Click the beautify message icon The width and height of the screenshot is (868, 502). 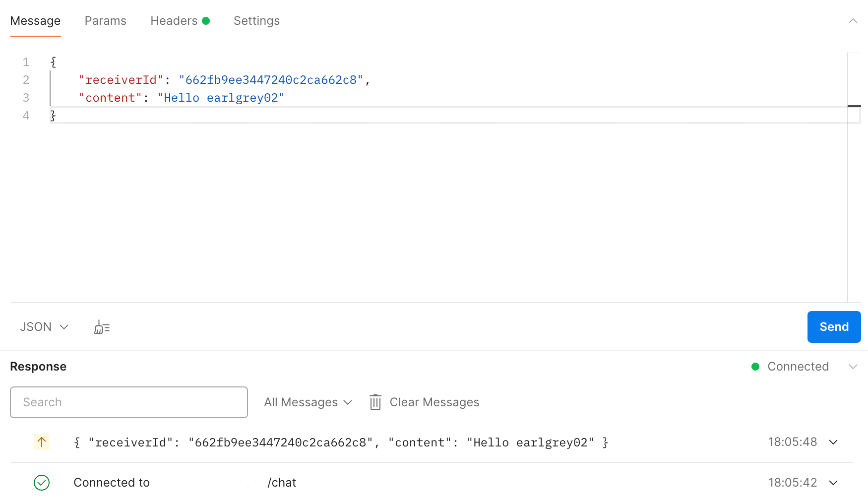(102, 327)
